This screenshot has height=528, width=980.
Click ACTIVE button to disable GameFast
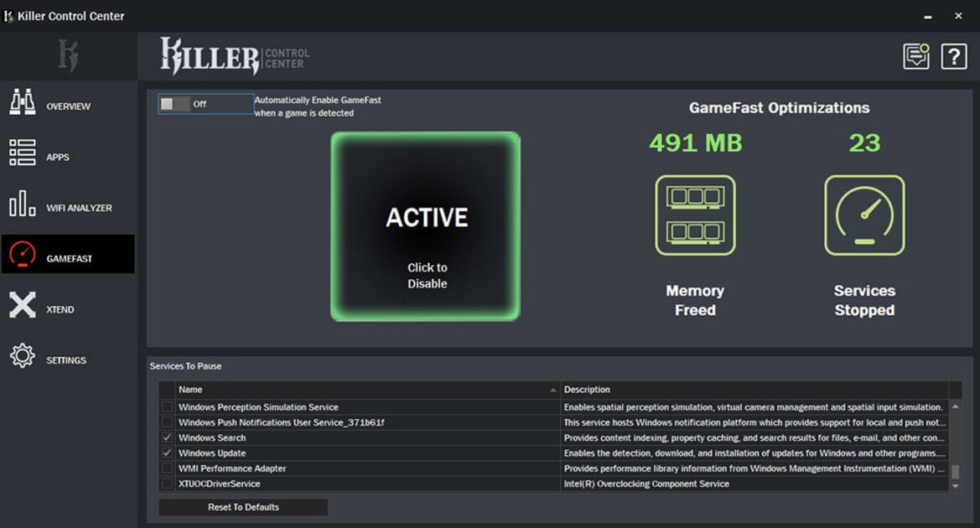click(x=426, y=226)
